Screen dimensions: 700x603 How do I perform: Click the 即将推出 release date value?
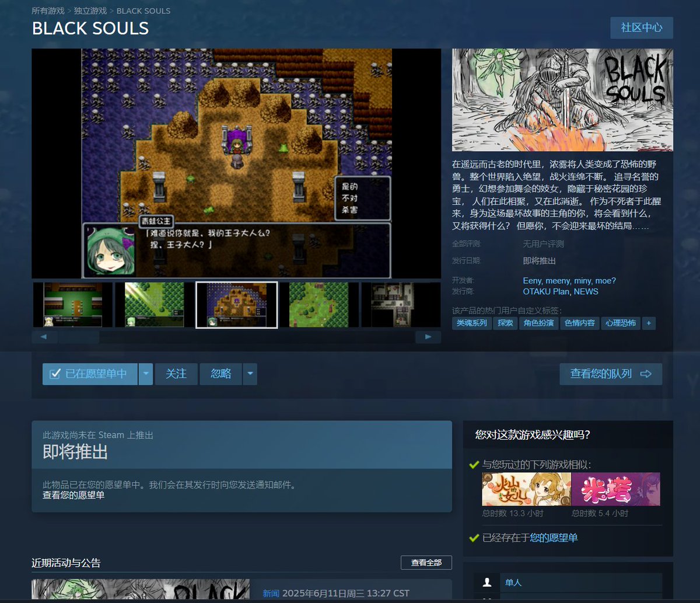pos(539,261)
